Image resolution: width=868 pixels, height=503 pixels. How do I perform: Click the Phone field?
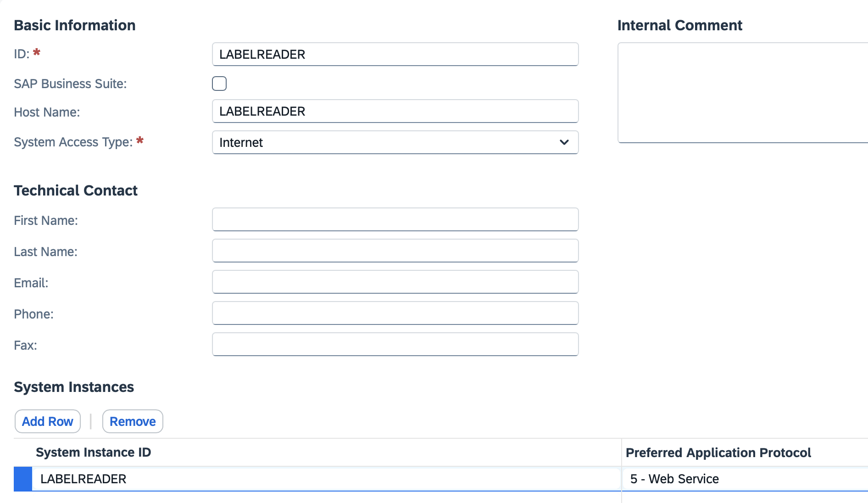coord(395,313)
